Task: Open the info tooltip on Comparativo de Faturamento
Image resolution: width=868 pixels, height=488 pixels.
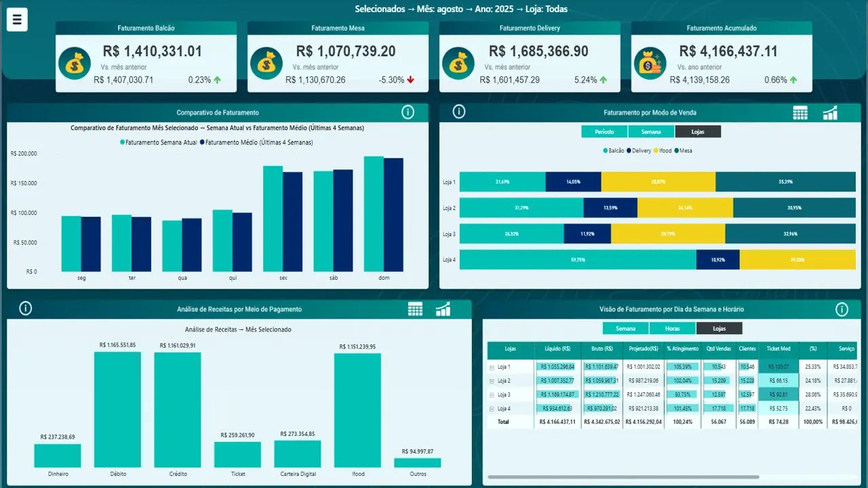Action: coord(408,113)
